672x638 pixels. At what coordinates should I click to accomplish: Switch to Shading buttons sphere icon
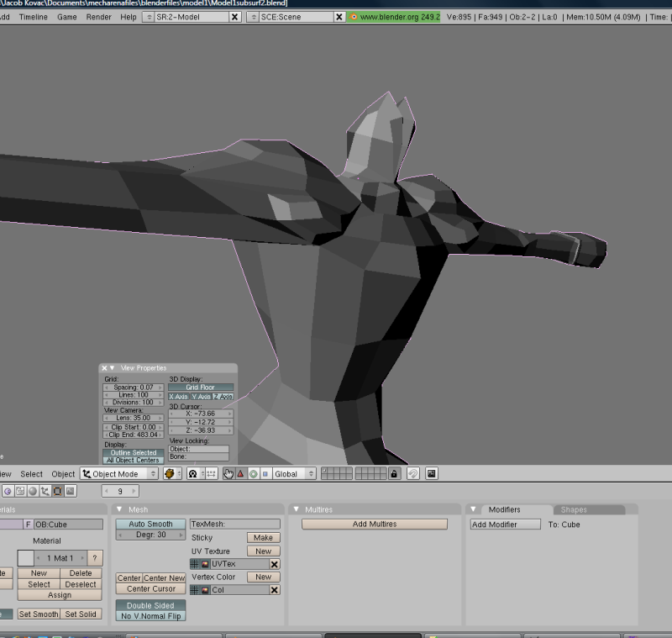(x=33, y=492)
